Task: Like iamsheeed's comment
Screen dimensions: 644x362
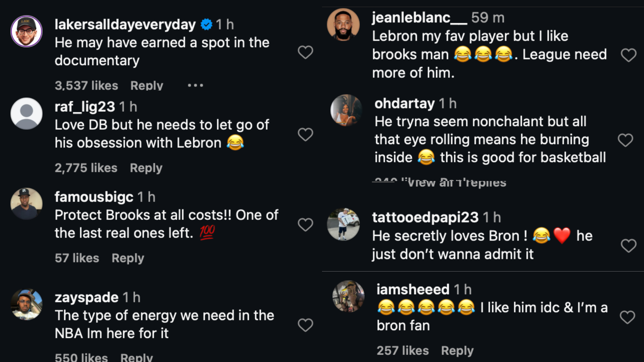Action: point(627,317)
